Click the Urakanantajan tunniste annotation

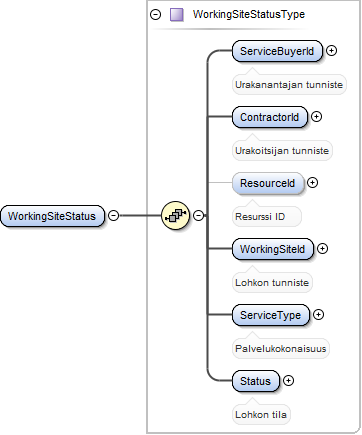(289, 85)
